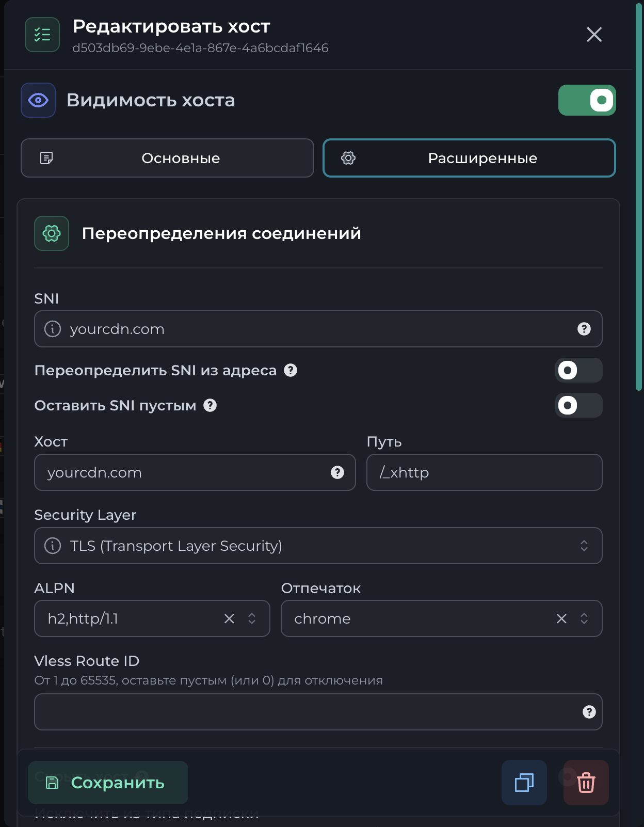The width and height of the screenshot is (644, 827).
Task: Focus the Путь input field
Action: pos(484,472)
